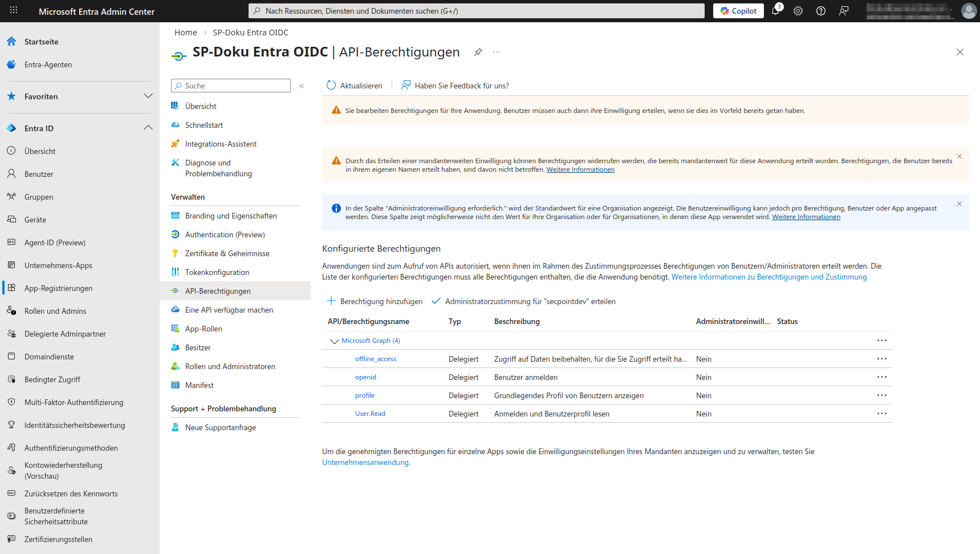
Task: Collapse the resource menu with double chevron
Action: tap(302, 86)
